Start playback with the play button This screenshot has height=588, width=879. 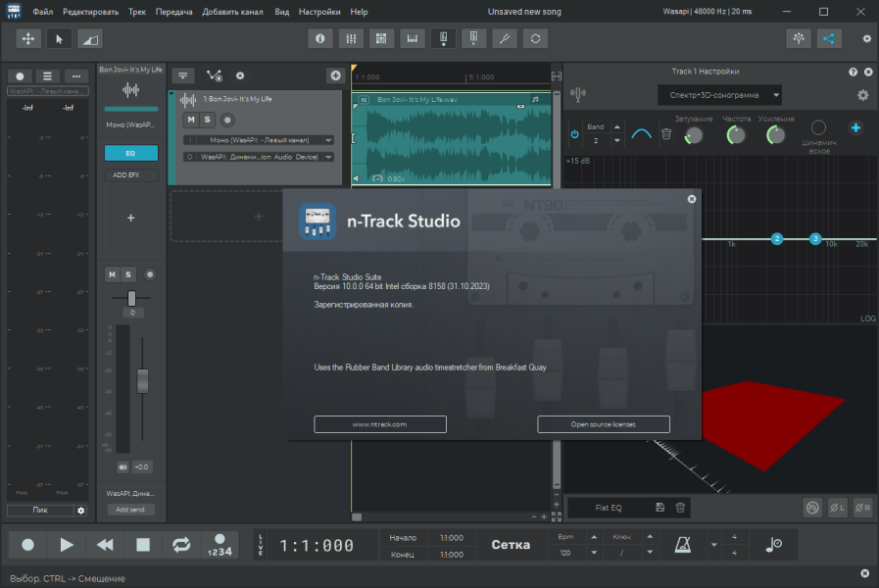tap(67, 544)
